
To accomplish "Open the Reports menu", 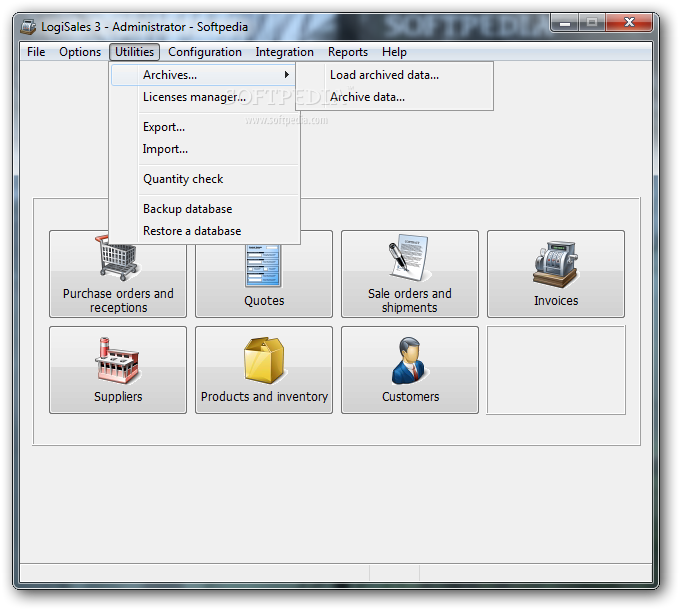I will (348, 52).
